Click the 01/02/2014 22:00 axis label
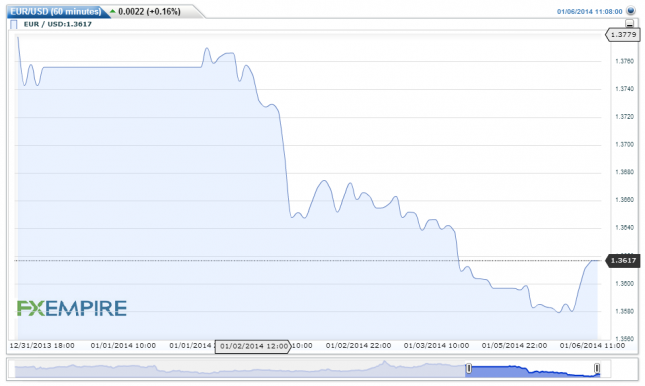Image resolution: width=645 pixels, height=386 pixels. [x=358, y=346]
